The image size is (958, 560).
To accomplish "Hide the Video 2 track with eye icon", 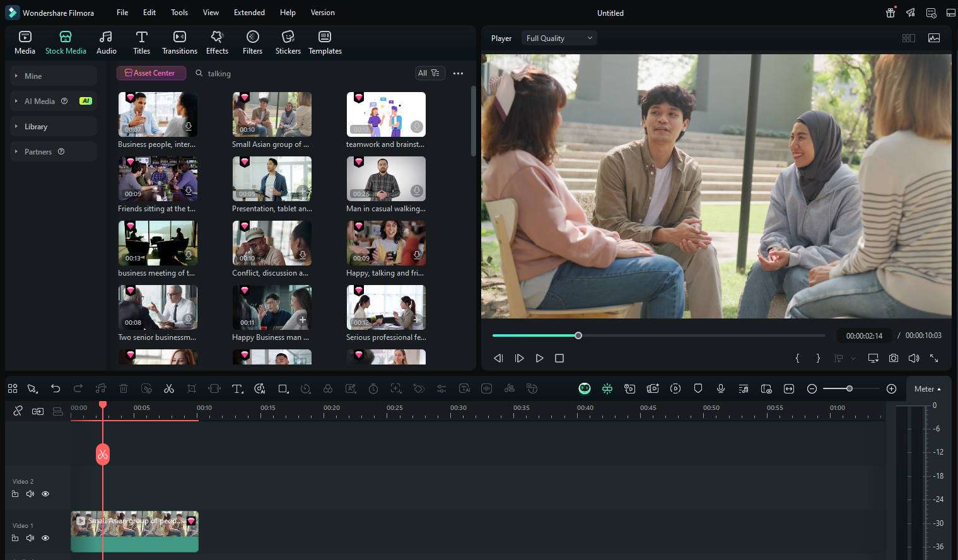I will coord(45,494).
